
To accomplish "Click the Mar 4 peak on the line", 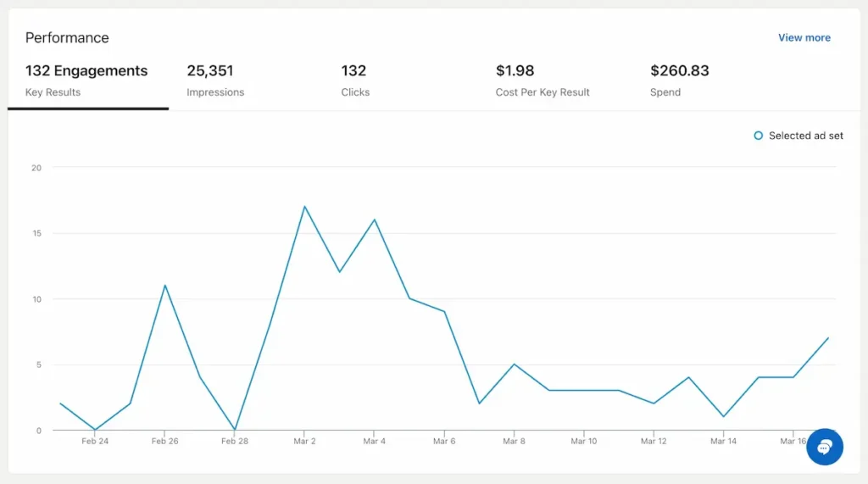I will (x=374, y=220).
